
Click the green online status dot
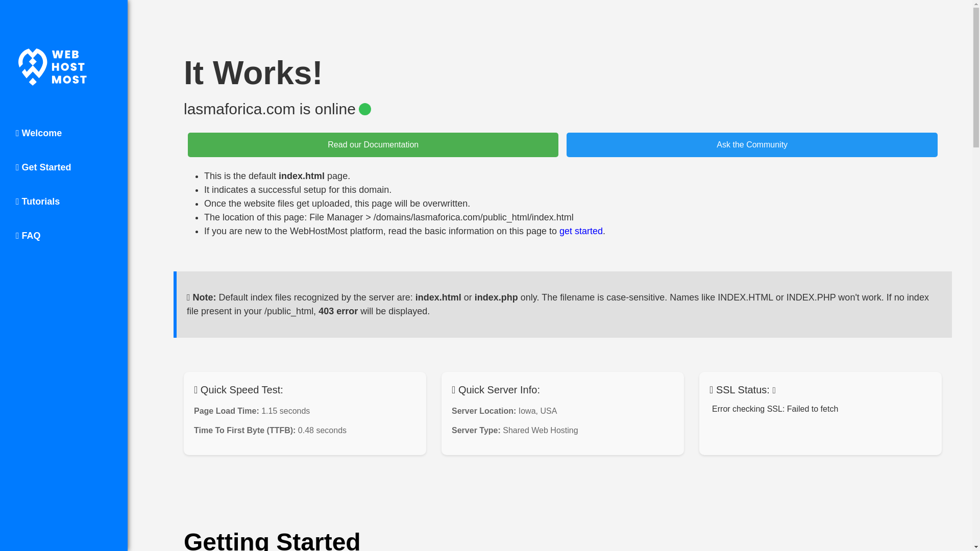[x=364, y=109]
